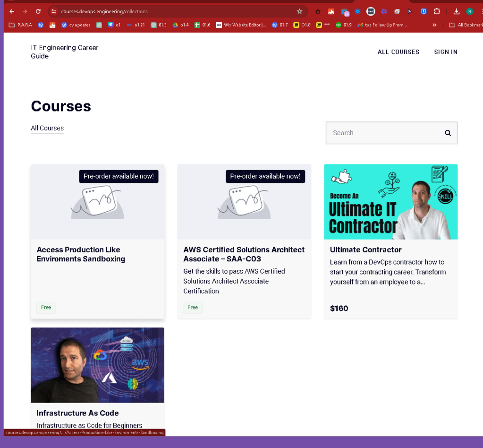
Task: Open the Wix Website Editor bookmark
Action: pyautogui.click(x=241, y=25)
